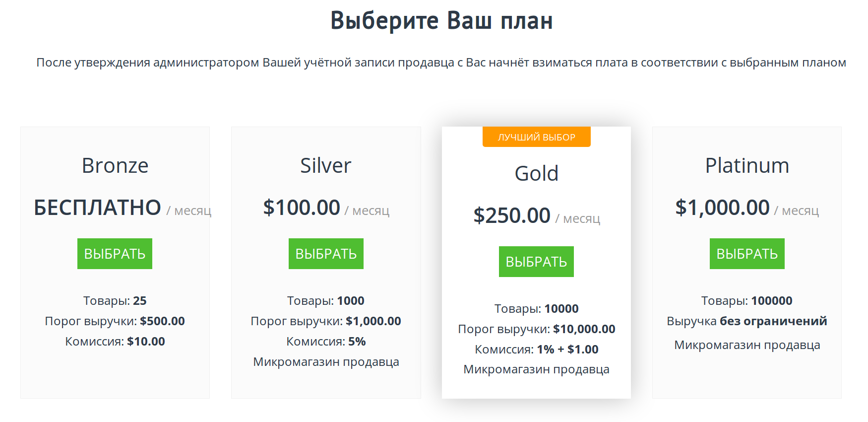The height and width of the screenshot is (422, 868).
Task: Click Platinum's Выручка без ограничений line
Action: (x=747, y=321)
